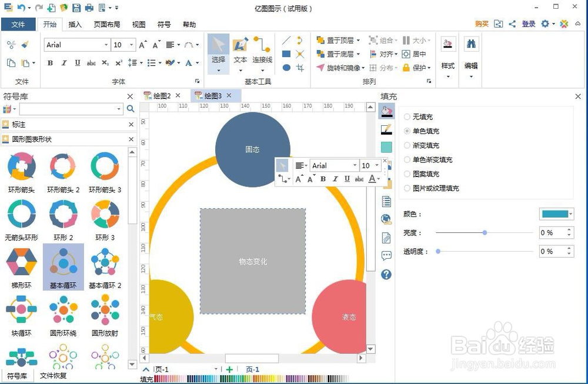Open the 文件 menu
Screen dimensions: 588x384
point(18,24)
